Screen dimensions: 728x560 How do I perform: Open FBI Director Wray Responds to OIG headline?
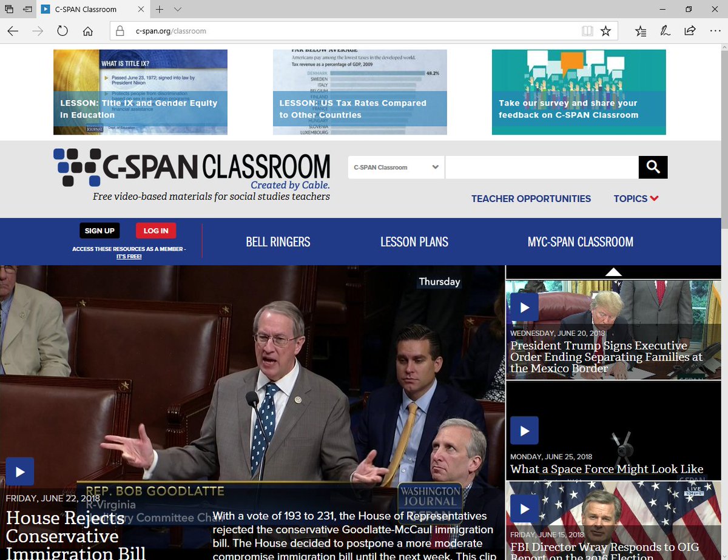point(605,552)
